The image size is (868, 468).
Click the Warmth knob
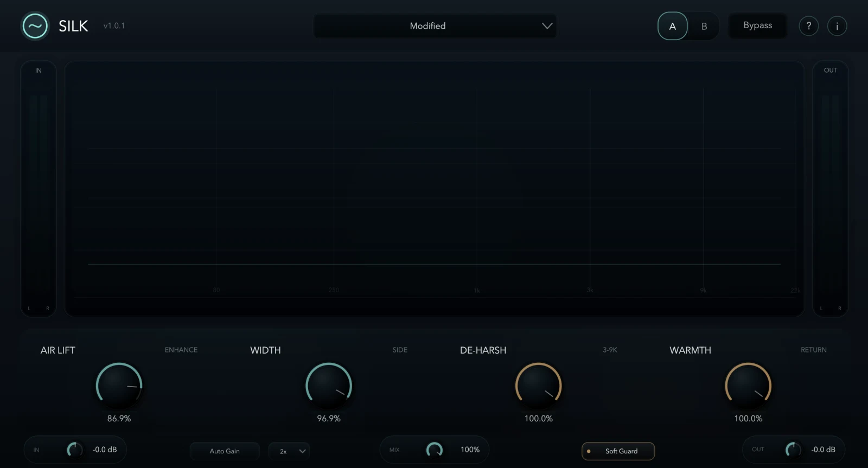tap(748, 386)
